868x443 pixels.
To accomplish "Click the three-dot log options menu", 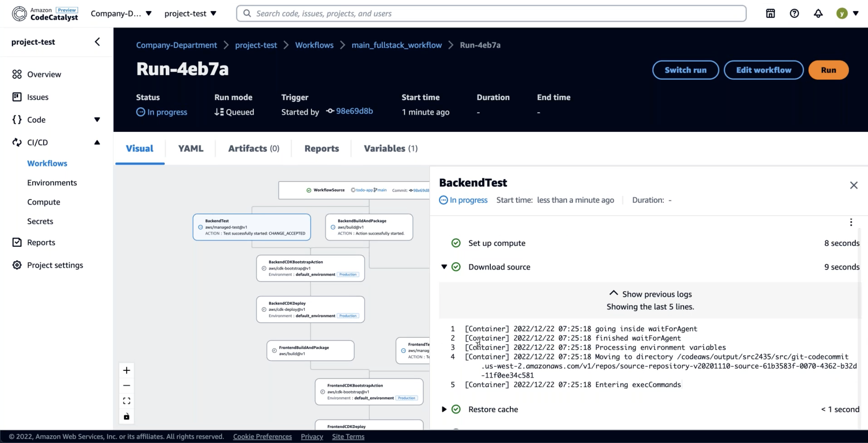I will click(x=851, y=222).
